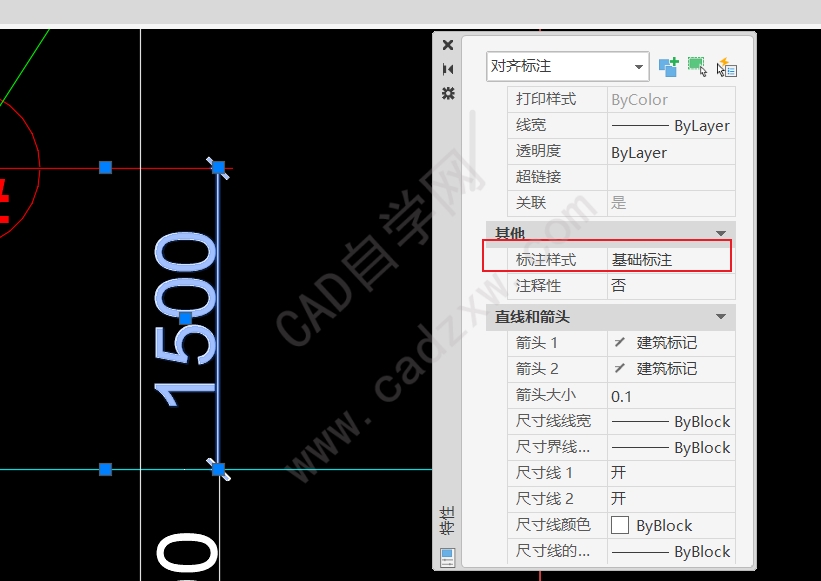Select the 标注样式 value 基础标注
The height and width of the screenshot is (581, 821).
(671, 260)
